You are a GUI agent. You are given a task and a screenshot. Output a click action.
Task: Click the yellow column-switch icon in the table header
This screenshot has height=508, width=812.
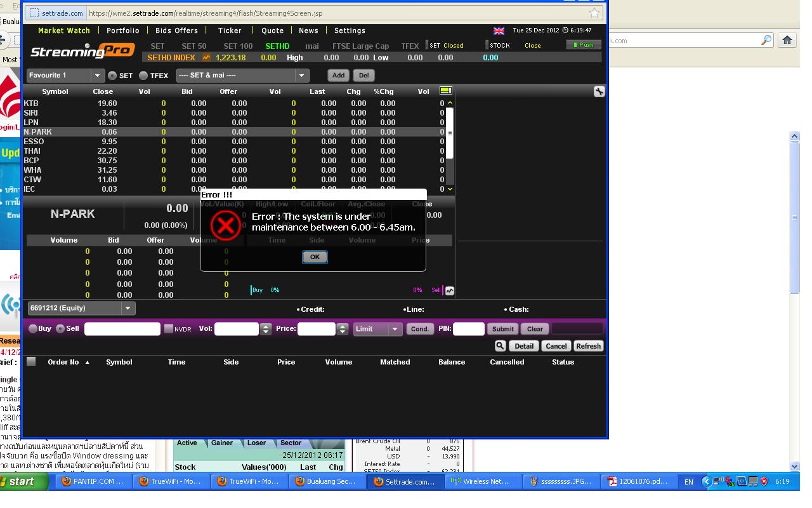click(445, 91)
